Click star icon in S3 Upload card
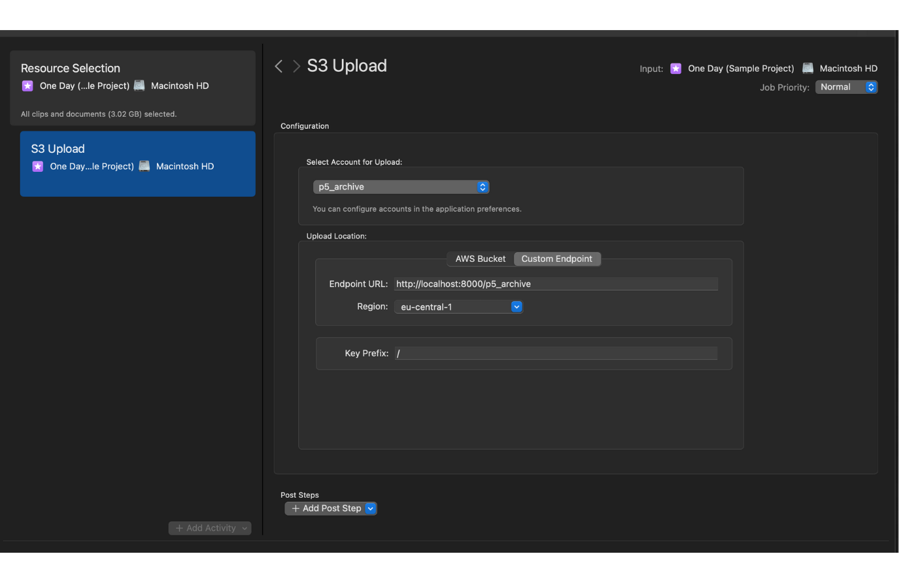Image resolution: width=899 pixels, height=588 pixels. click(38, 167)
